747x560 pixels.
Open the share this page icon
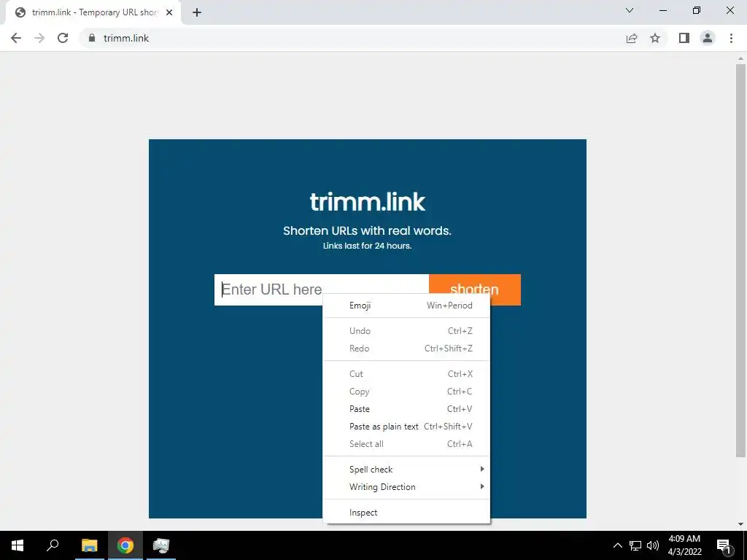point(632,38)
